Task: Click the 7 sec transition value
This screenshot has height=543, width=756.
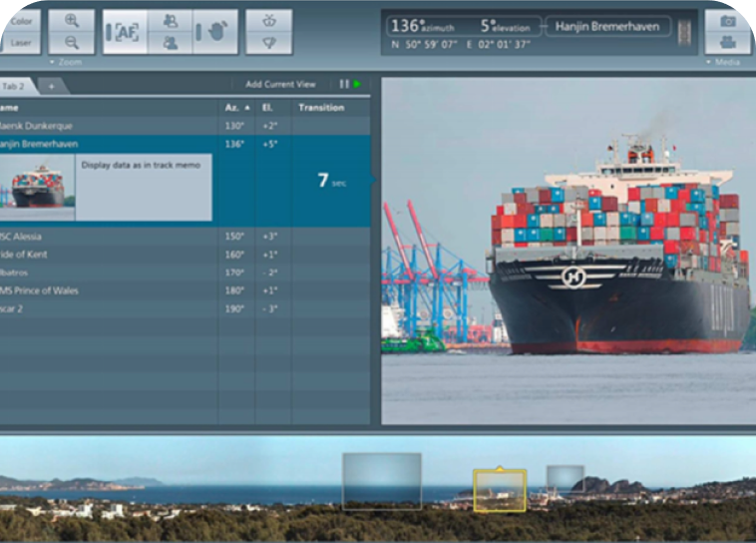Action: tap(332, 181)
